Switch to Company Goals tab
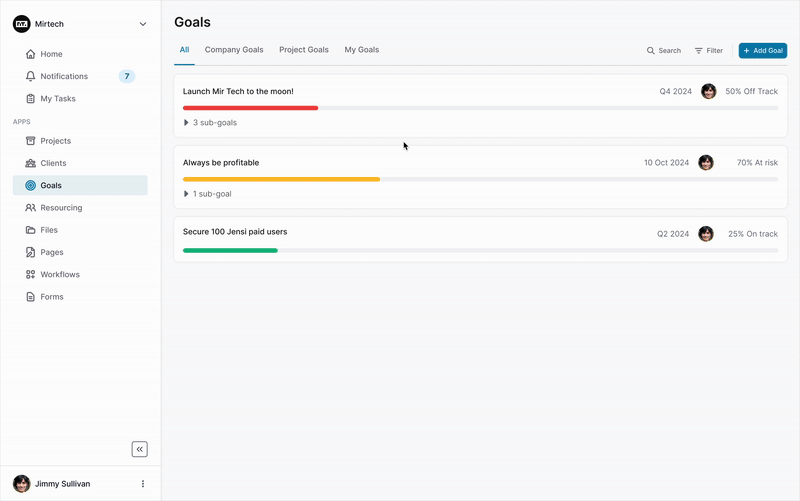Screen dimensions: 800x501 (x=234, y=50)
